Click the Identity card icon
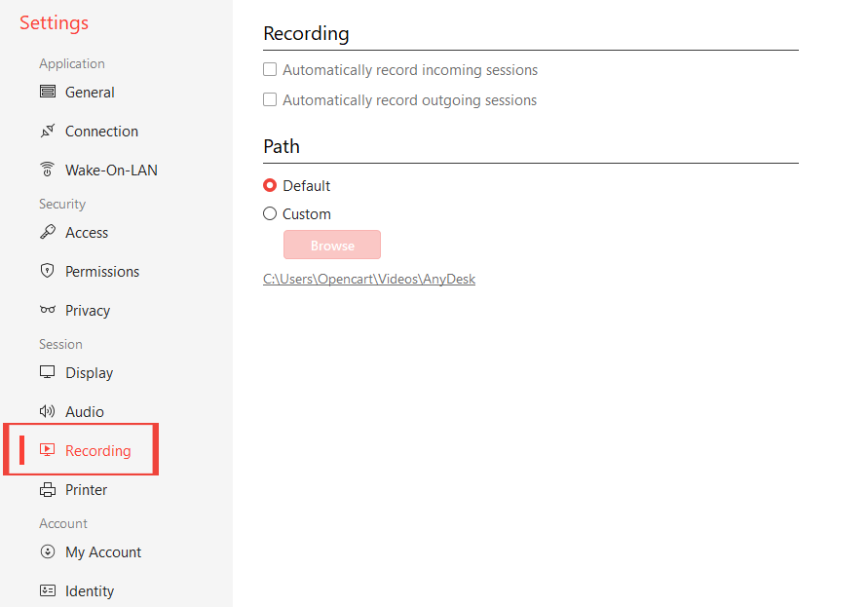This screenshot has width=868, height=607. [x=48, y=591]
